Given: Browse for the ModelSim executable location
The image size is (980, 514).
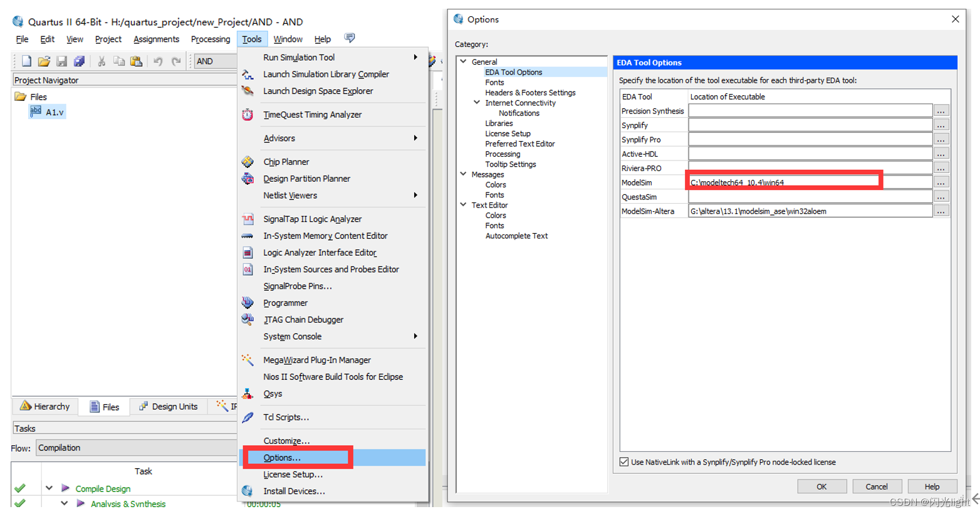Looking at the screenshot, I should coord(941,182).
